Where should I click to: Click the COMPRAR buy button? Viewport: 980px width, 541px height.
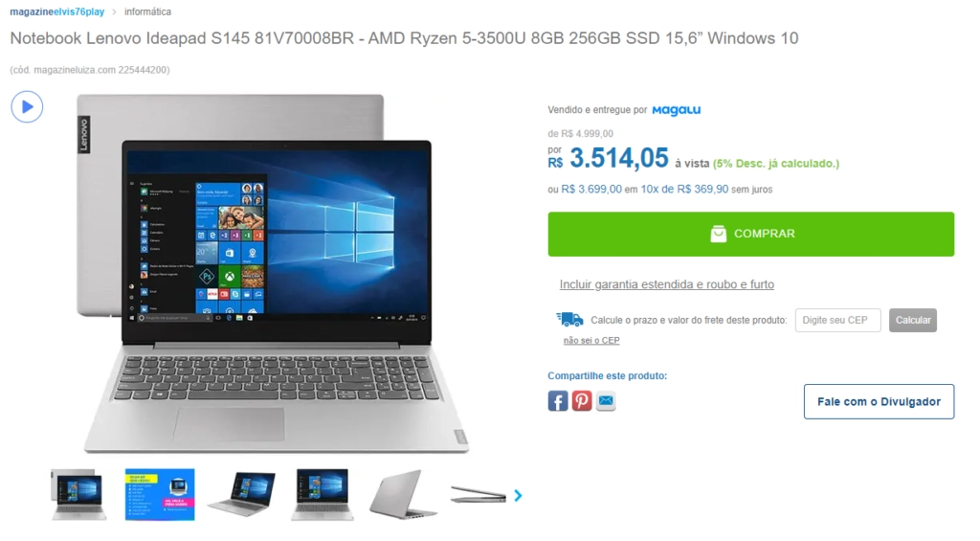(750, 234)
